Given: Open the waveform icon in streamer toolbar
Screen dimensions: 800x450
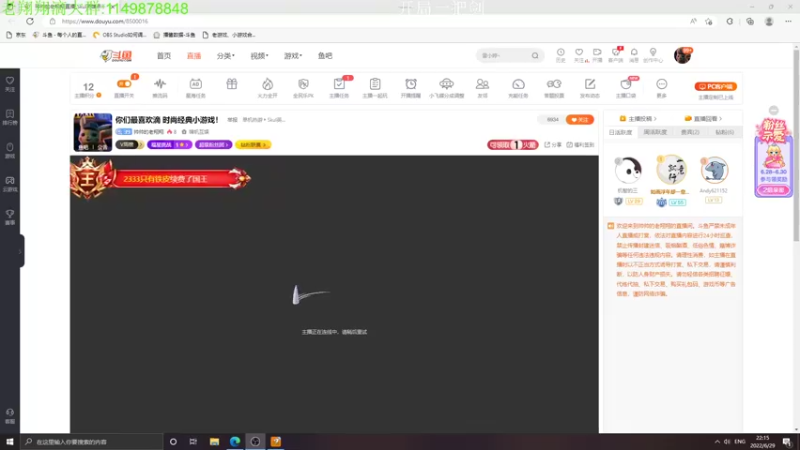Looking at the screenshot, I should tap(160, 86).
